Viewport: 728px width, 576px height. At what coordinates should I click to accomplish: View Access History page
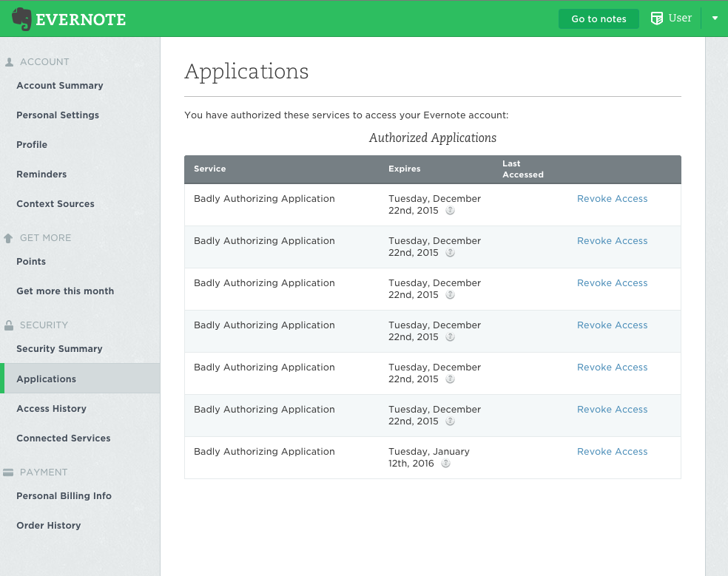tap(51, 409)
